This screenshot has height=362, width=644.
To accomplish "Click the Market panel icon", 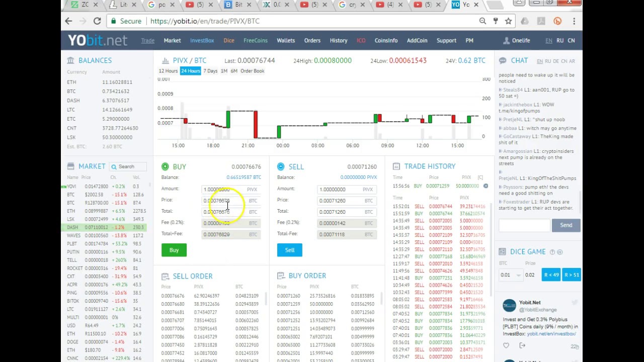I will [x=71, y=166].
